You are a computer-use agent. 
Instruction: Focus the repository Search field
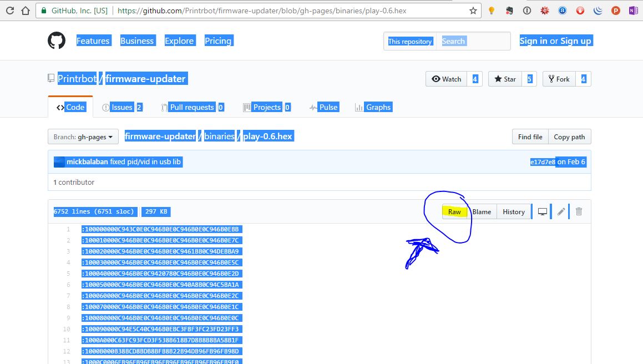coord(473,41)
